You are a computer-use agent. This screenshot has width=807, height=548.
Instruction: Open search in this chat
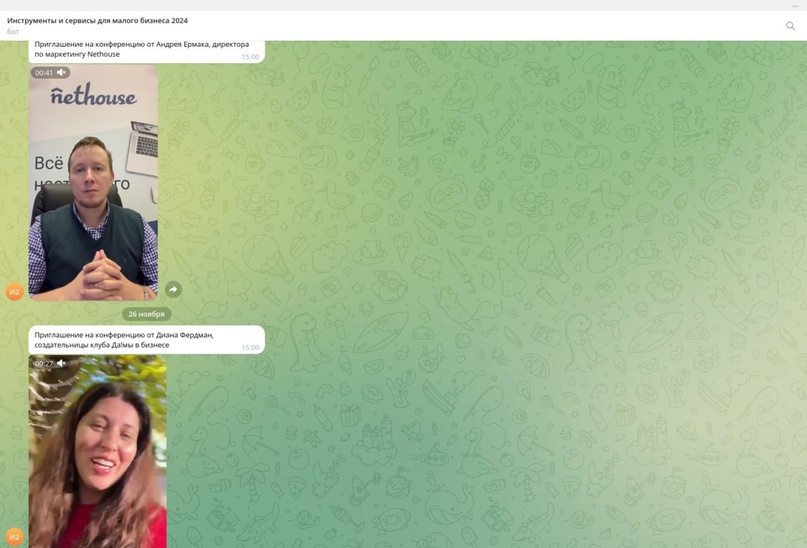(790, 26)
